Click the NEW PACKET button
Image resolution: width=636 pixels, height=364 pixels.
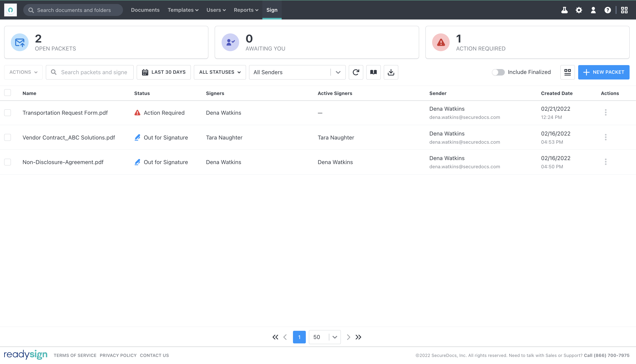pyautogui.click(x=604, y=72)
